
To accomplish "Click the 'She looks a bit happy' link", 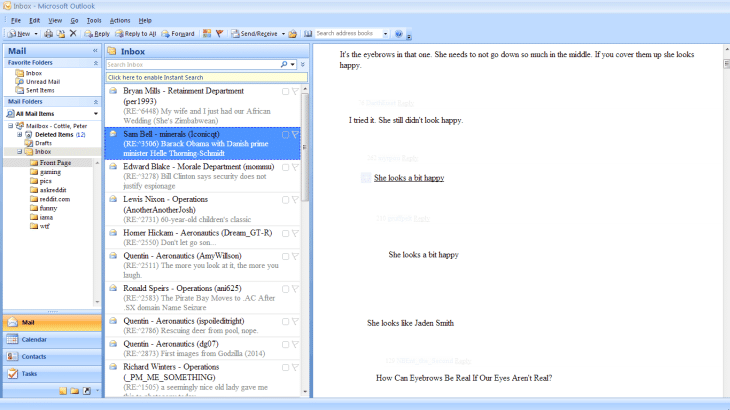I will tap(408, 178).
